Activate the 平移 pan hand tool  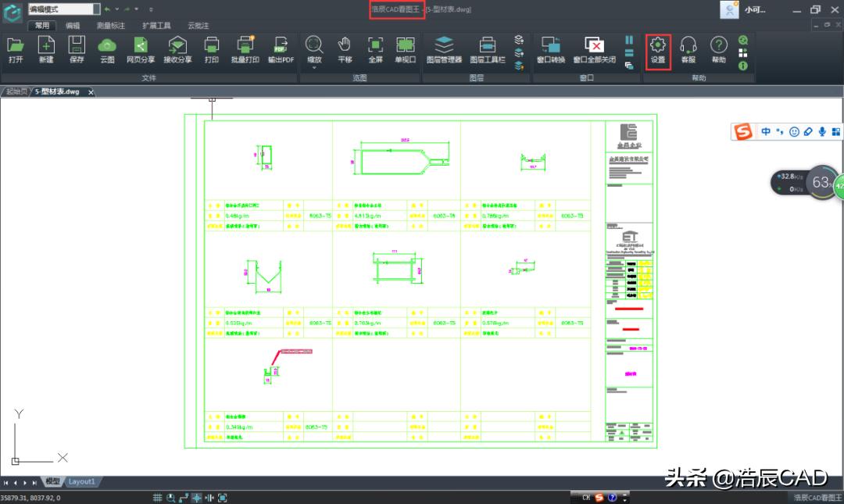click(x=345, y=50)
